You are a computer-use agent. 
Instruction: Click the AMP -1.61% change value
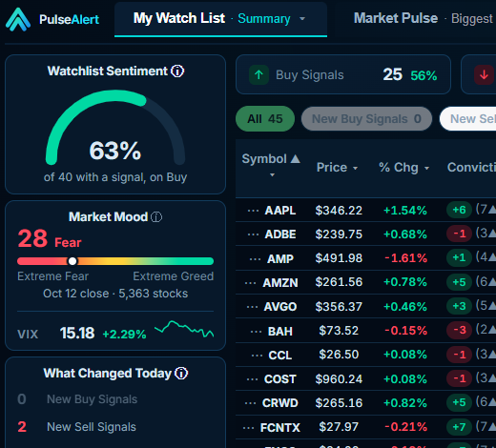(x=405, y=258)
